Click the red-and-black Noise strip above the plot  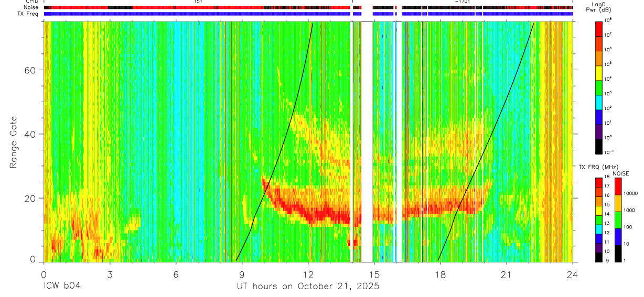coord(308,7)
